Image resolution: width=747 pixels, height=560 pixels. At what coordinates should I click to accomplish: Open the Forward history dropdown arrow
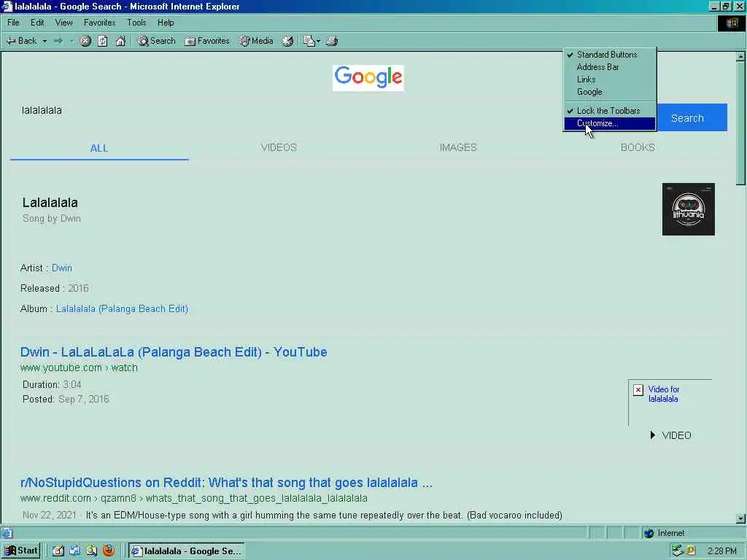pyautogui.click(x=71, y=41)
